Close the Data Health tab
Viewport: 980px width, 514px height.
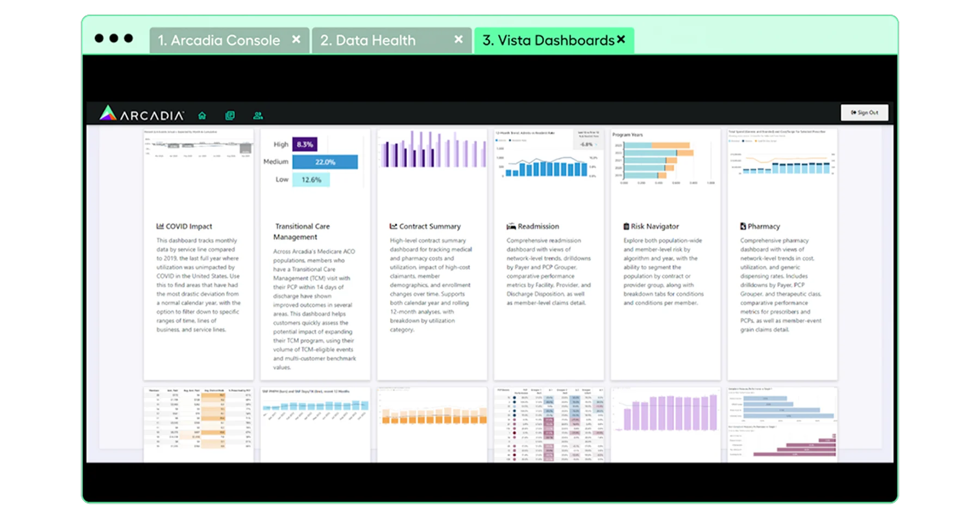click(458, 40)
